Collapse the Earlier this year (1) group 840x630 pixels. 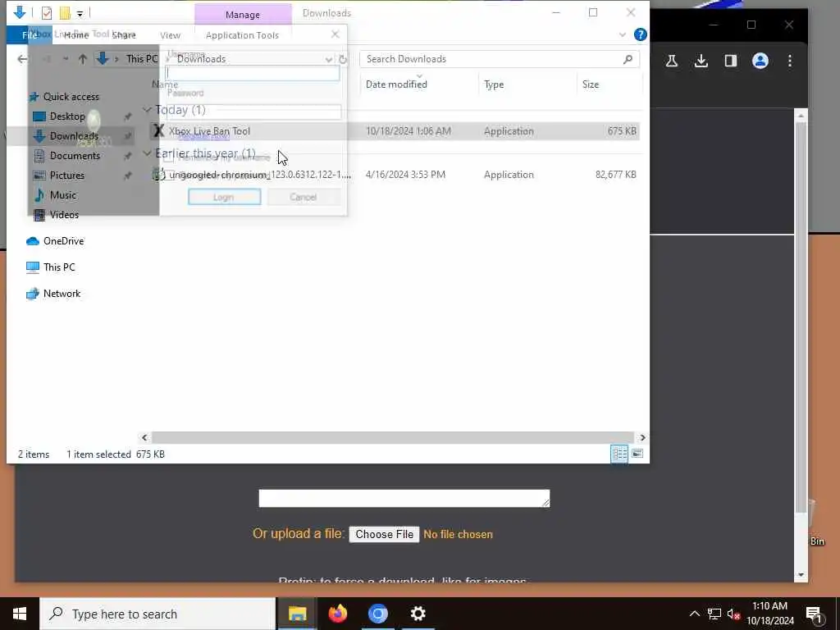[147, 153]
